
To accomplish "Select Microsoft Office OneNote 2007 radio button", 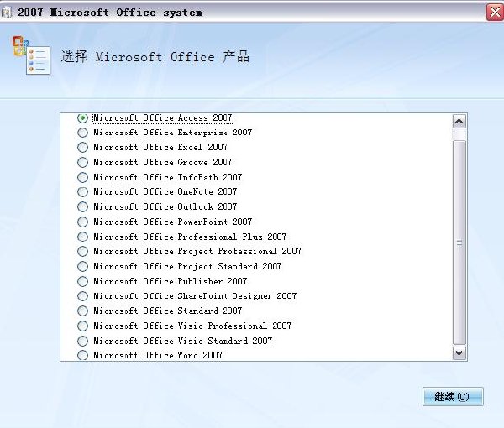I will click(x=82, y=191).
